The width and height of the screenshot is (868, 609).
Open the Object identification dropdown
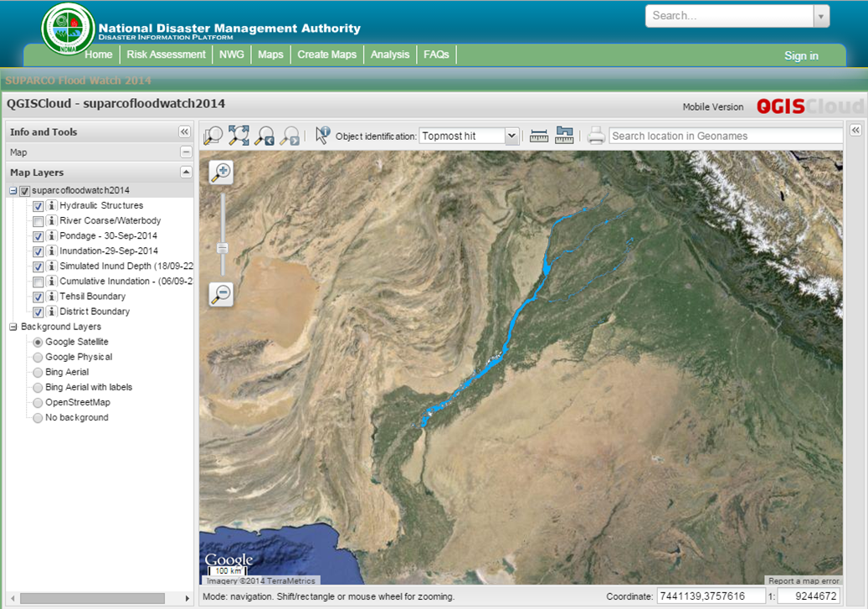[x=511, y=136]
